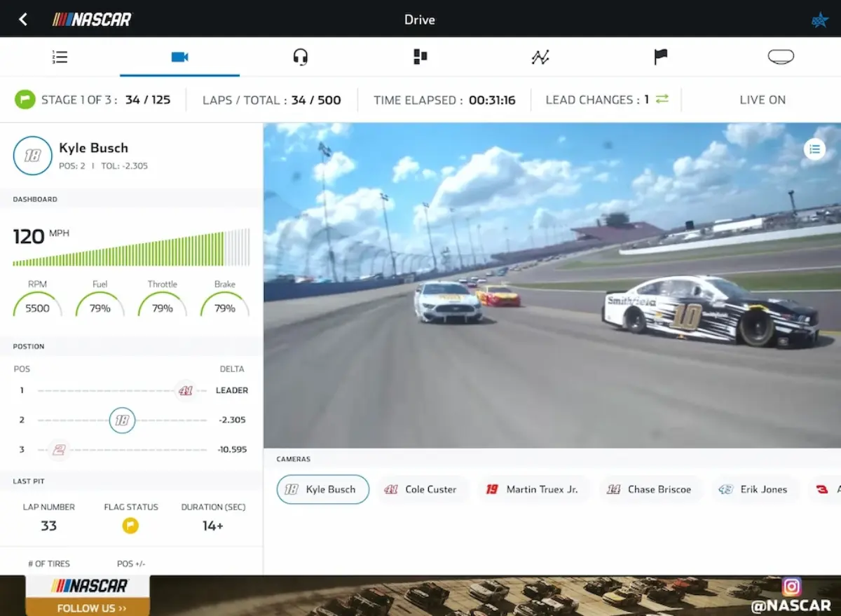Open the track map oval view
This screenshot has width=841, height=616.
coord(781,57)
